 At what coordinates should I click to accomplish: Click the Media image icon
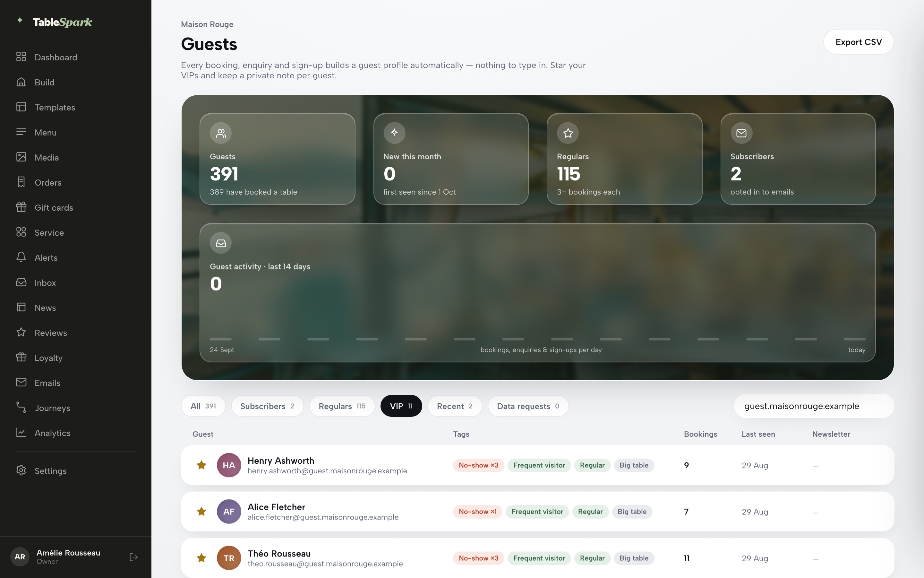point(21,157)
